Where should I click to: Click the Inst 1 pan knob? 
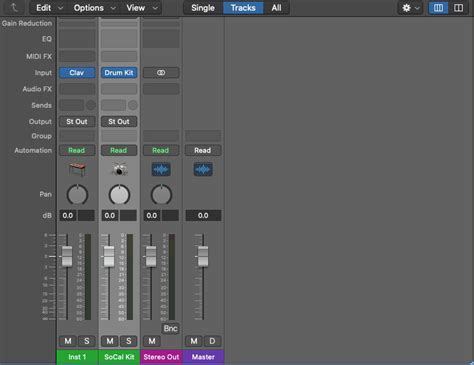77,195
